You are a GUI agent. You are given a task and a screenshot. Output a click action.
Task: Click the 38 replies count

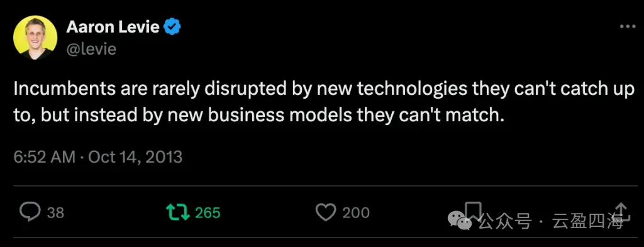55,212
